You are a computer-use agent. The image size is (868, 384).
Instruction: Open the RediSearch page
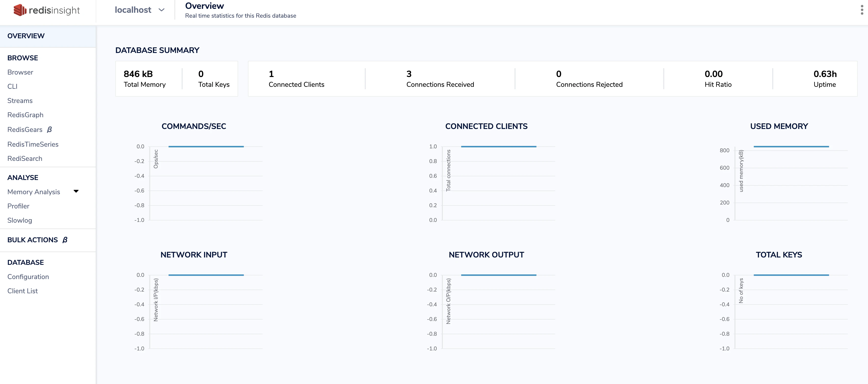coord(25,158)
